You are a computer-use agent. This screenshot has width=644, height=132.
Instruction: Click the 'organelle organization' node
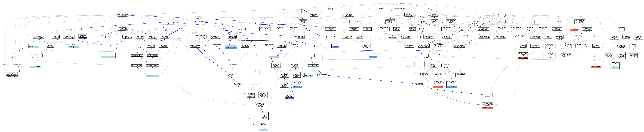tap(596, 37)
